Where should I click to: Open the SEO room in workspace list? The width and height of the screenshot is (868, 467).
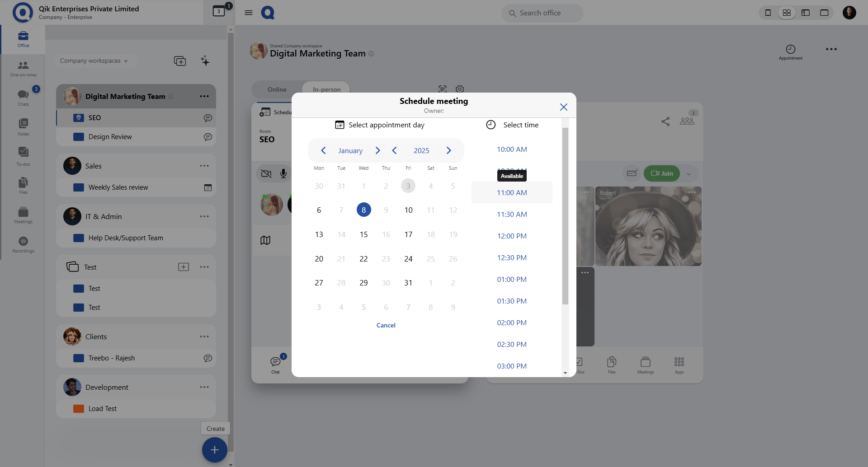(x=95, y=118)
